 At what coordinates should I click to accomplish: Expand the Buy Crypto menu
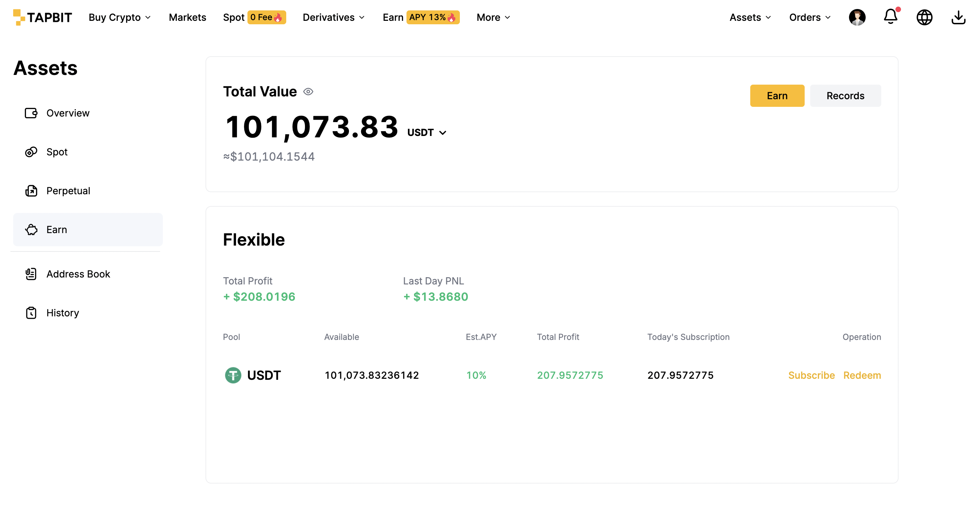pyautogui.click(x=120, y=17)
